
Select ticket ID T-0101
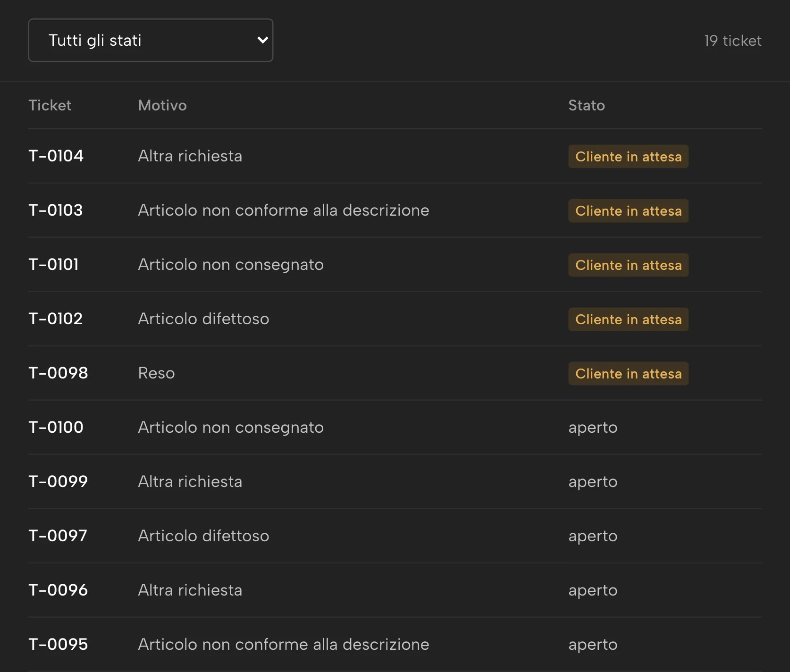54,264
